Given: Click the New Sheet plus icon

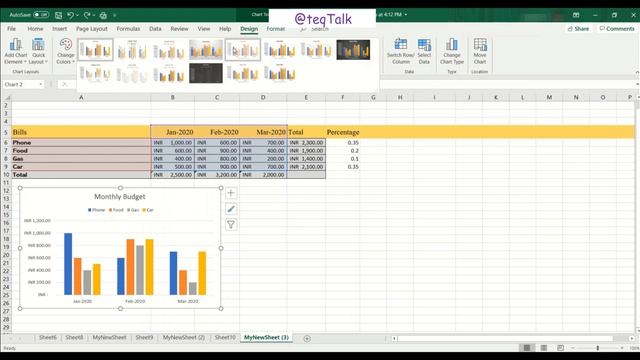Looking at the screenshot, I should [307, 338].
